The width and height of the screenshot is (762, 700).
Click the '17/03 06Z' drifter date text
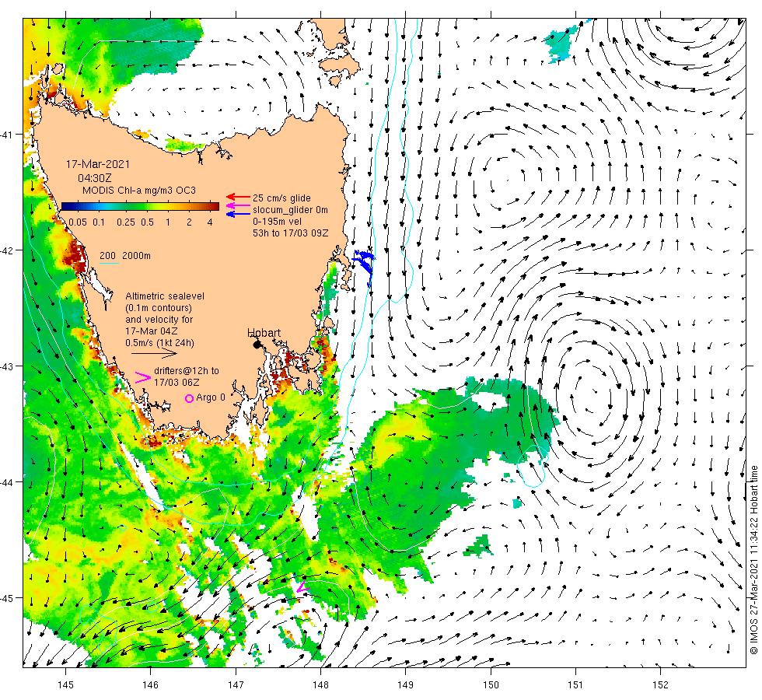point(177,383)
